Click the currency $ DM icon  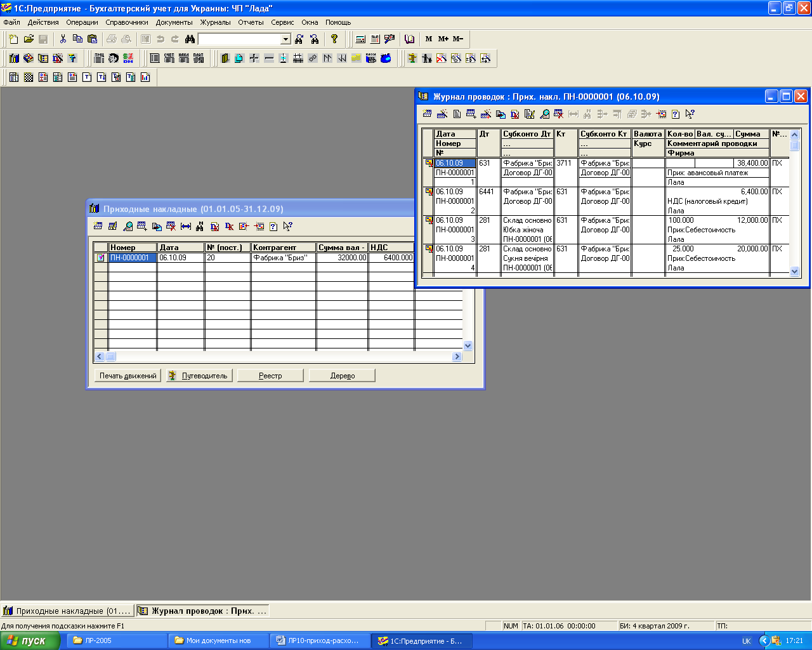128,58
